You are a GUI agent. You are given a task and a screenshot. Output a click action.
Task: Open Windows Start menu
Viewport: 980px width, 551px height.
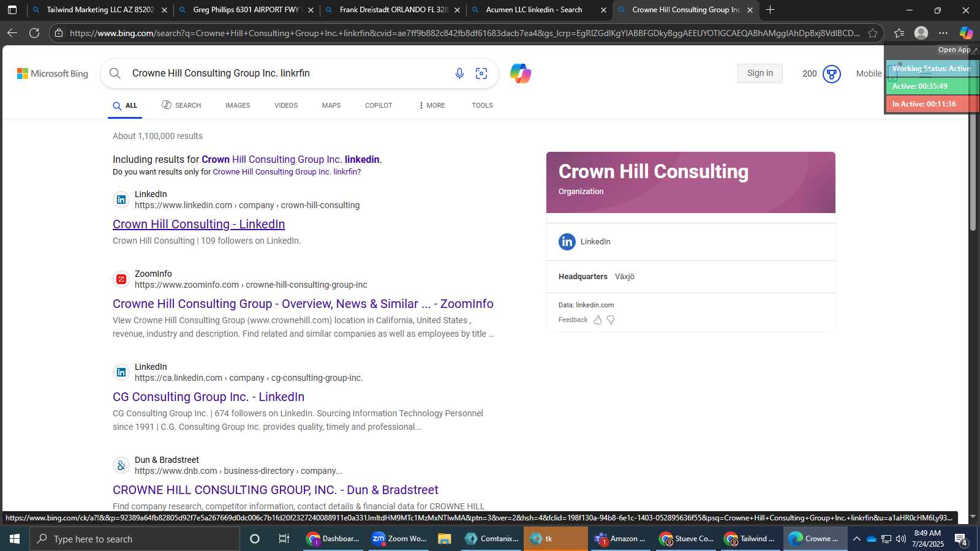pyautogui.click(x=15, y=539)
